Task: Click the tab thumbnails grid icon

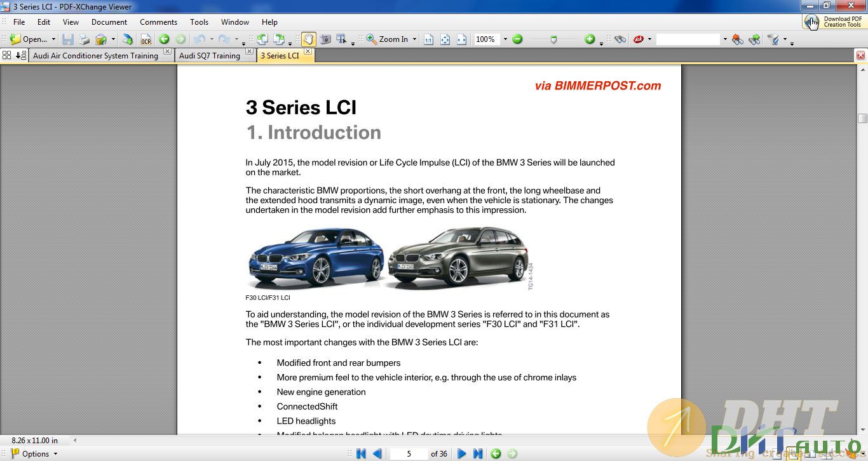Action: pyautogui.click(x=7, y=55)
